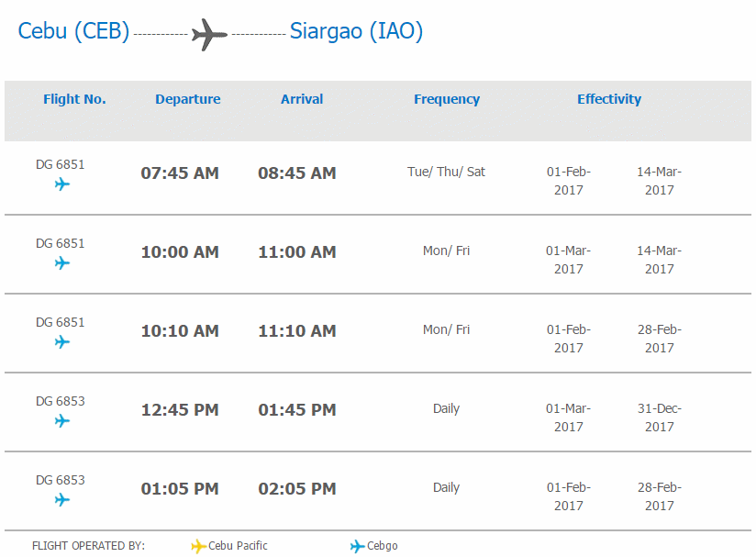Click the 31-Dec-2017 effectivity end date

click(659, 418)
